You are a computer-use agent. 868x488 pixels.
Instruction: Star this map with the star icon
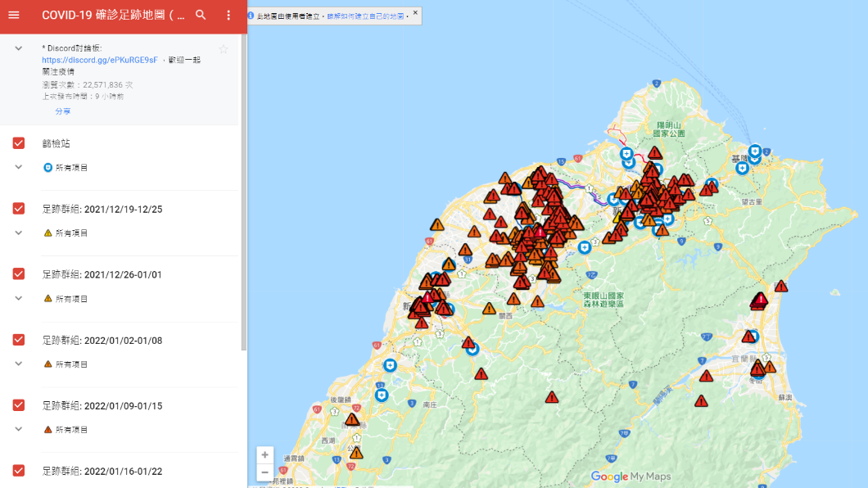(x=223, y=49)
